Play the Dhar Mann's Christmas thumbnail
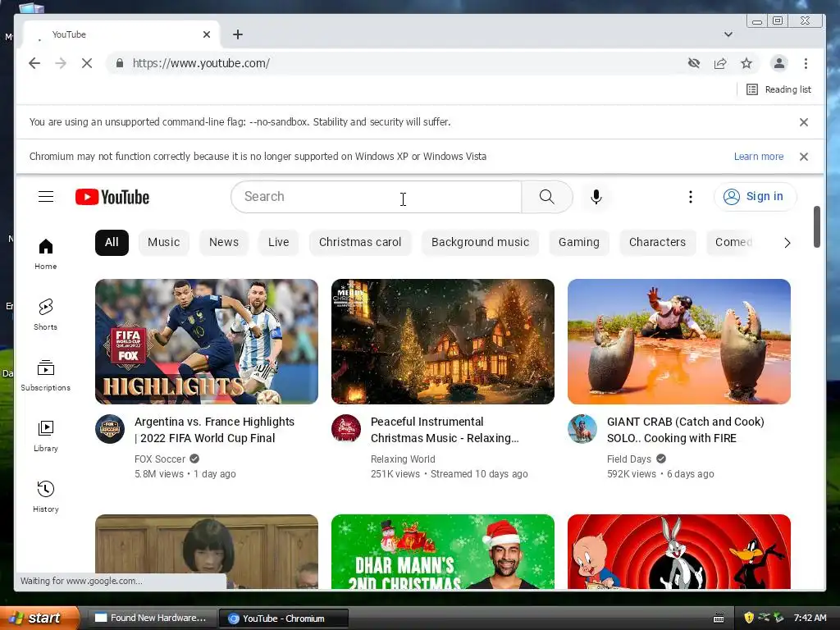Image resolution: width=840 pixels, height=630 pixels. [x=443, y=552]
